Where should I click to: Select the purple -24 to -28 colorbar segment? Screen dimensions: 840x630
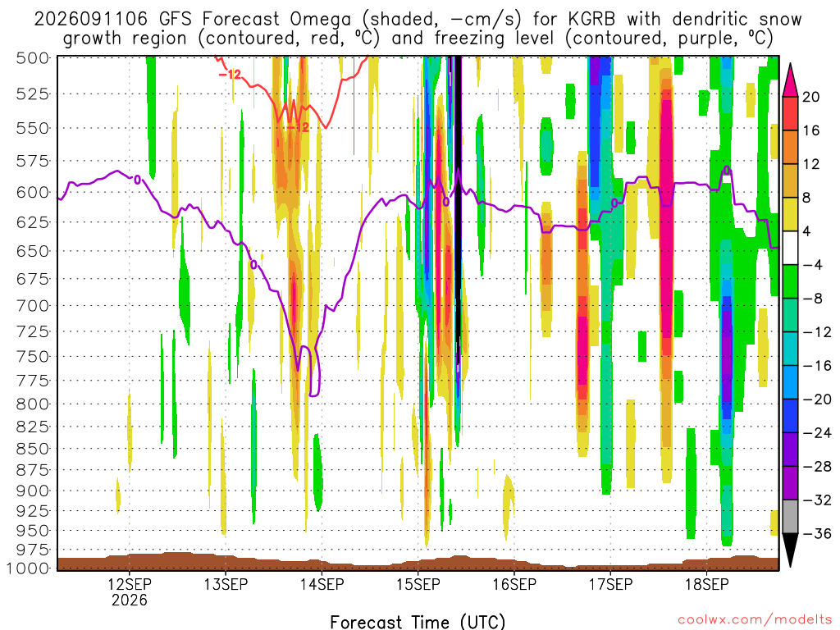[790, 450]
